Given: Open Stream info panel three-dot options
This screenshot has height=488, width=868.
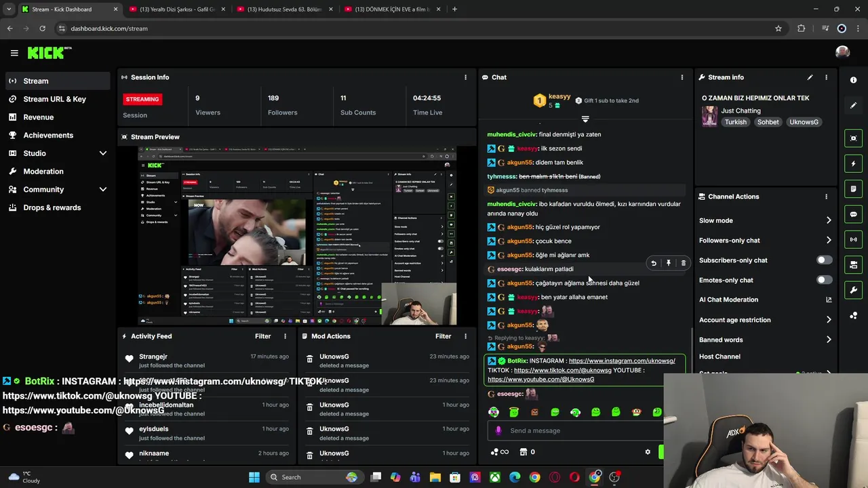Looking at the screenshot, I should [826, 77].
